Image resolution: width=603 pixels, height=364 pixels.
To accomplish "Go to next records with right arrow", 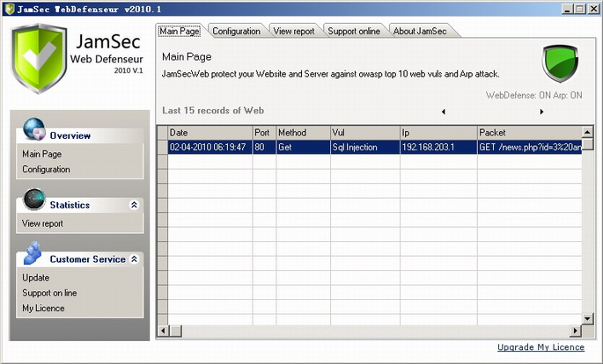I will click(541, 112).
